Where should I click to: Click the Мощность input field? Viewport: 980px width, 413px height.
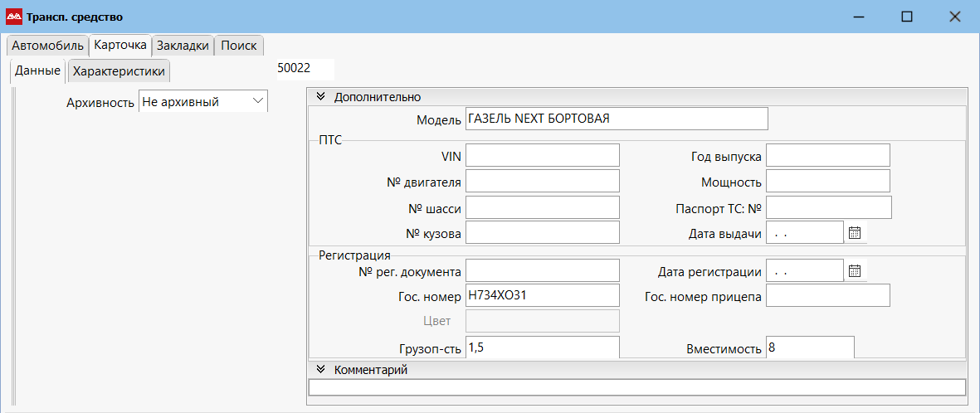[x=827, y=182]
